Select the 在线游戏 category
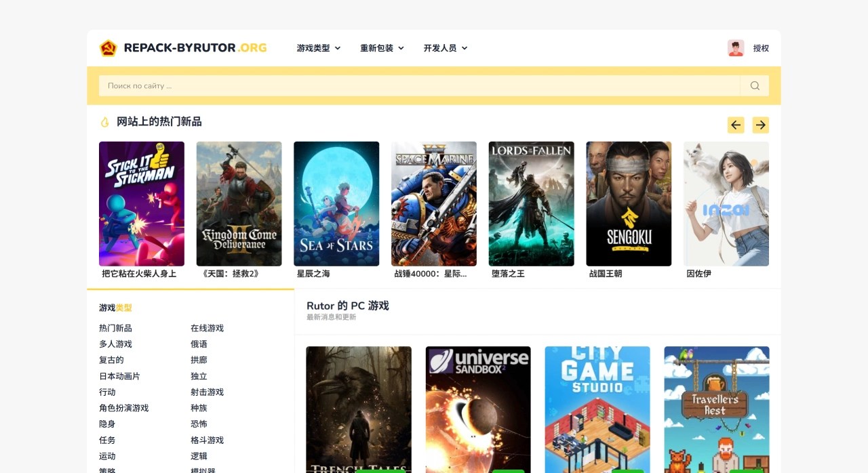The height and width of the screenshot is (473, 868). click(x=207, y=328)
